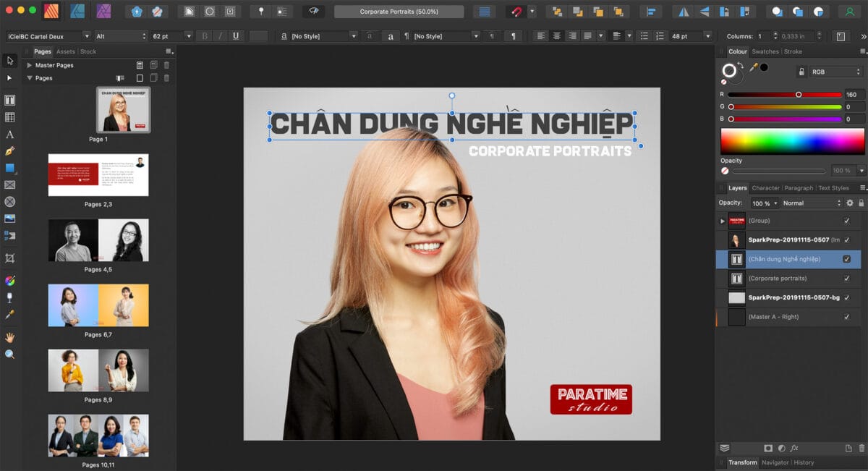
Task: Switch to the Character tab
Action: click(765, 188)
